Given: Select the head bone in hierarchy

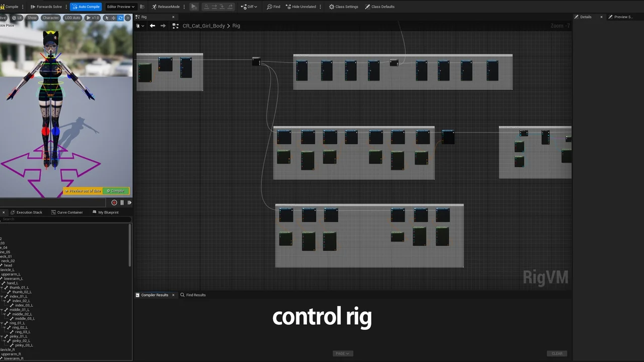Looking at the screenshot, I should 8,265.
